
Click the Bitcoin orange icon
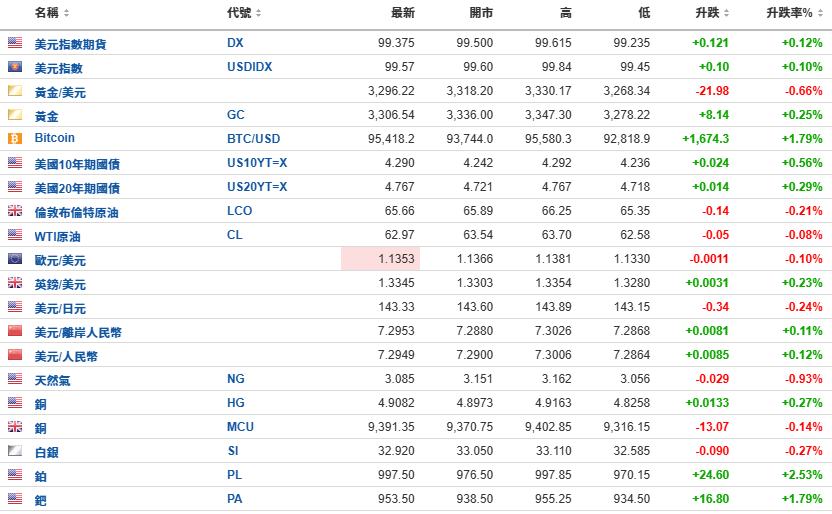15,138
